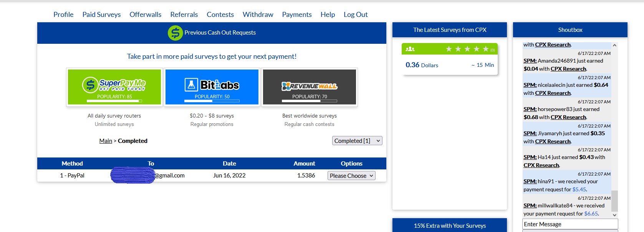Click the To column header
The image size is (644, 232).
pos(151,164)
